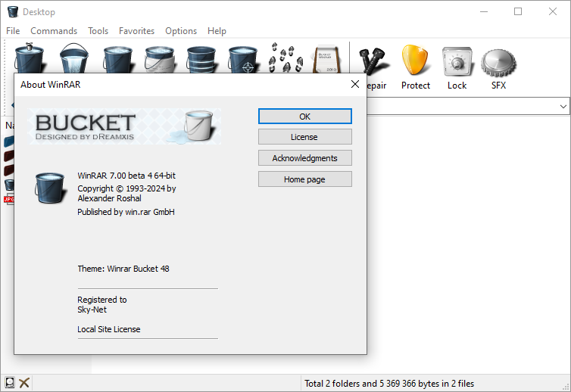Click the Add bucket-with-faucet toolbar icon

(29, 58)
